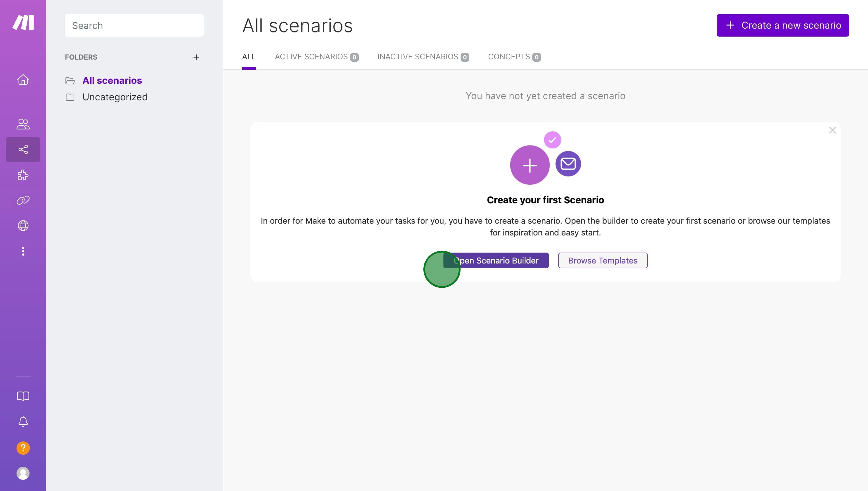This screenshot has height=491, width=868.
Task: Click the large purple plus circle
Action: click(x=530, y=165)
